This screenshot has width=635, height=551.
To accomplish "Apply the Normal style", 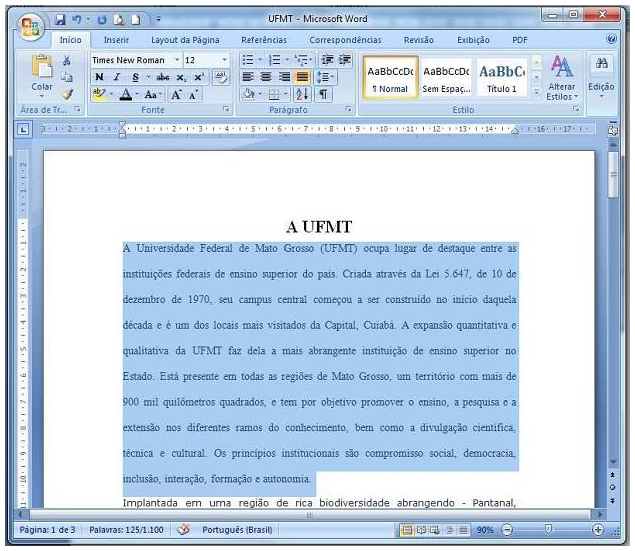I will pos(390,78).
